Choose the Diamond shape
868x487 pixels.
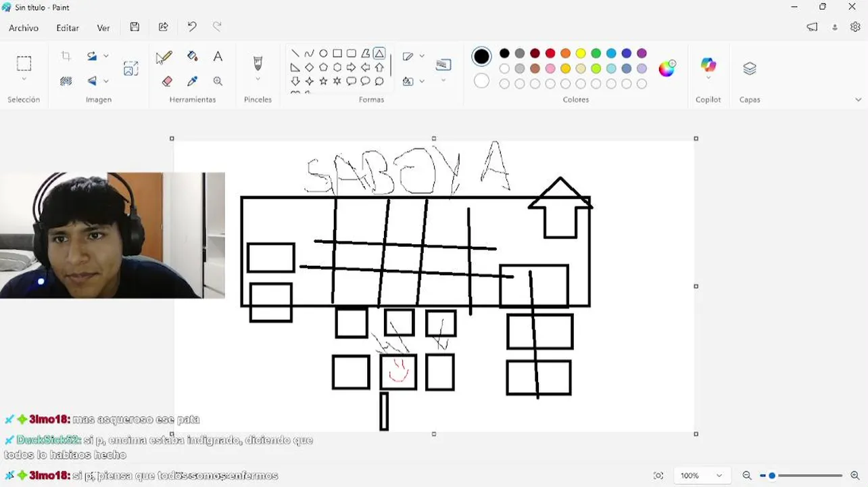(x=309, y=68)
